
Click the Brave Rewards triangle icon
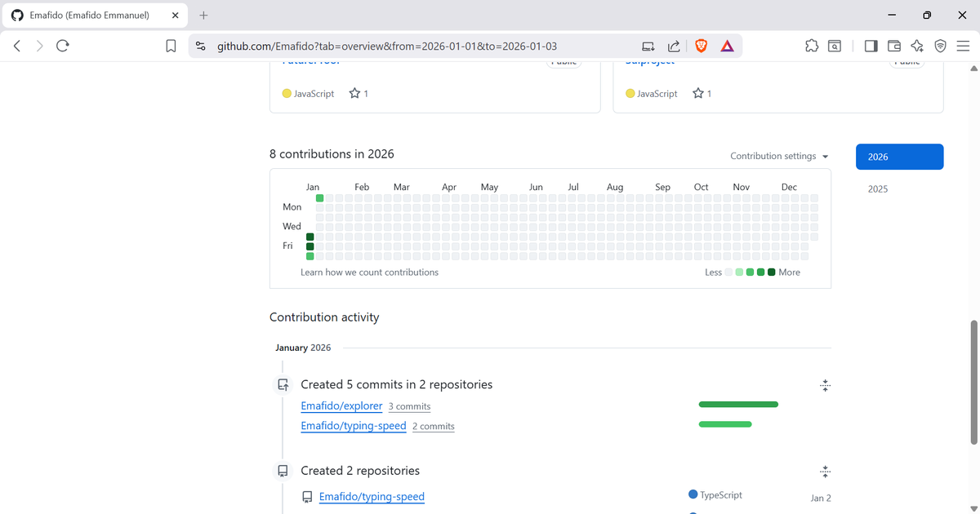click(727, 47)
